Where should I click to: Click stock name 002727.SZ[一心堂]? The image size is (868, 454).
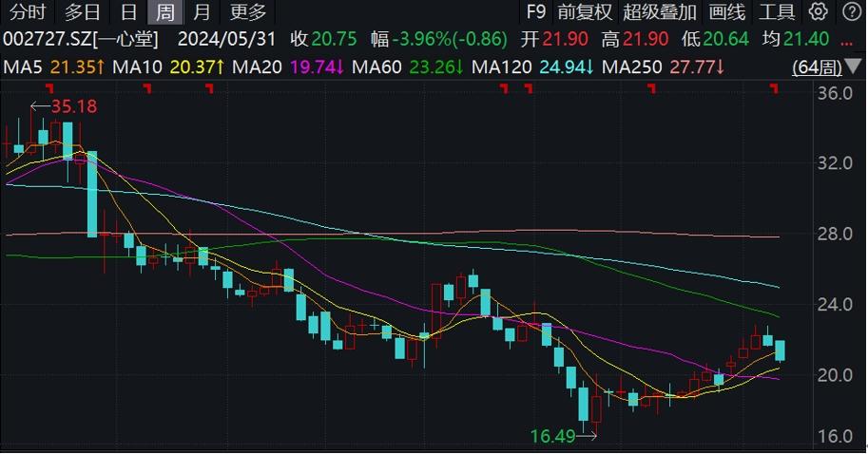[x=81, y=40]
